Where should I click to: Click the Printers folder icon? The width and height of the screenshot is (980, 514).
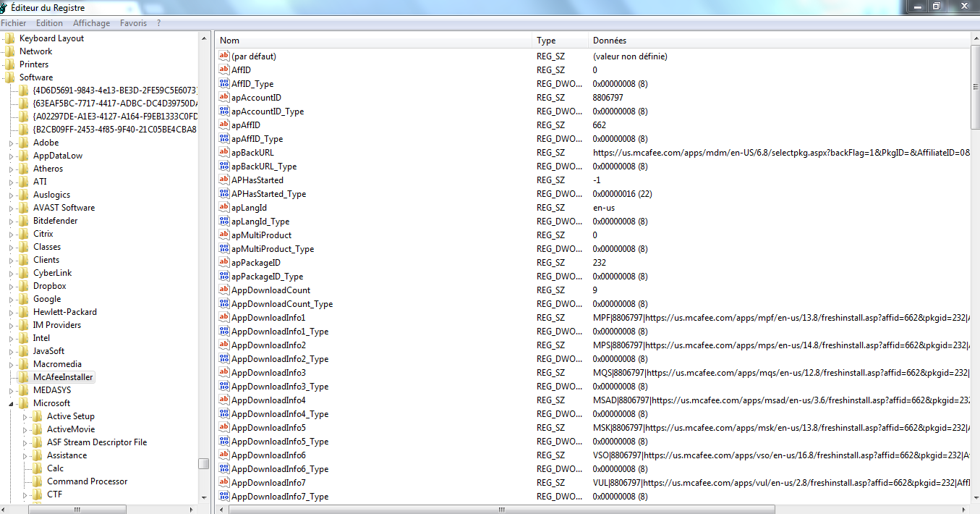(9, 64)
